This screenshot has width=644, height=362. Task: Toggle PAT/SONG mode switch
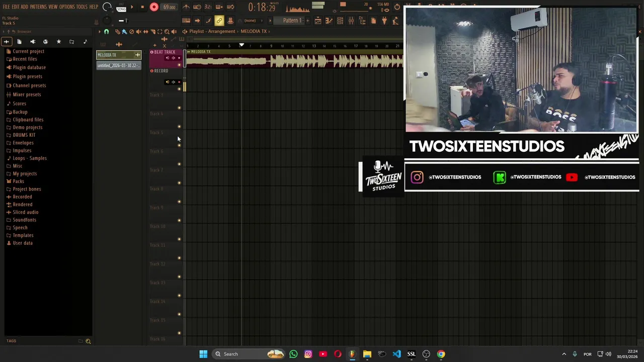(x=121, y=7)
